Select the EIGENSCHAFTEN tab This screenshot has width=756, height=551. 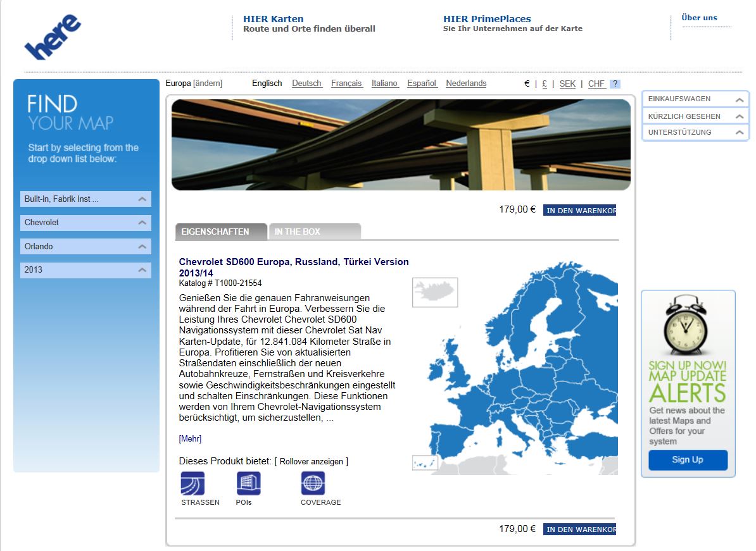221,232
